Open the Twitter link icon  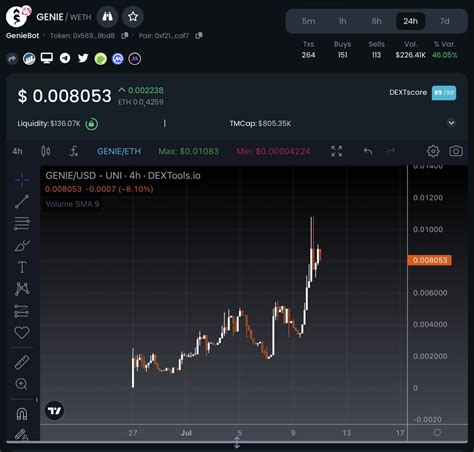pyautogui.click(x=83, y=58)
